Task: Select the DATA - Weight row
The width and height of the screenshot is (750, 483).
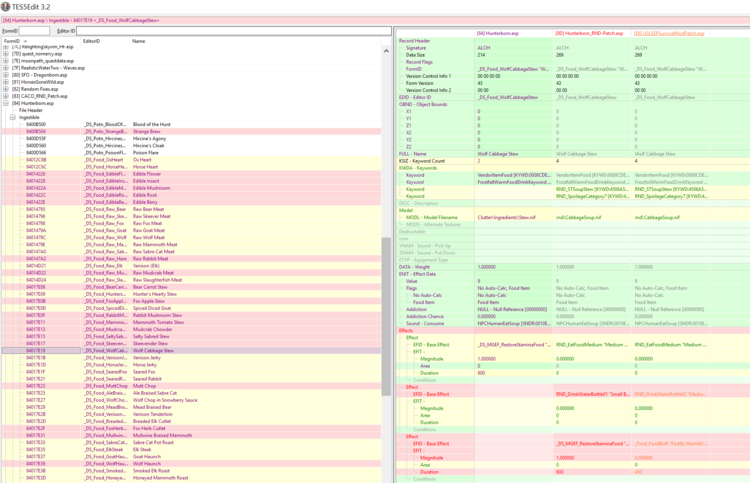Action: (x=573, y=267)
